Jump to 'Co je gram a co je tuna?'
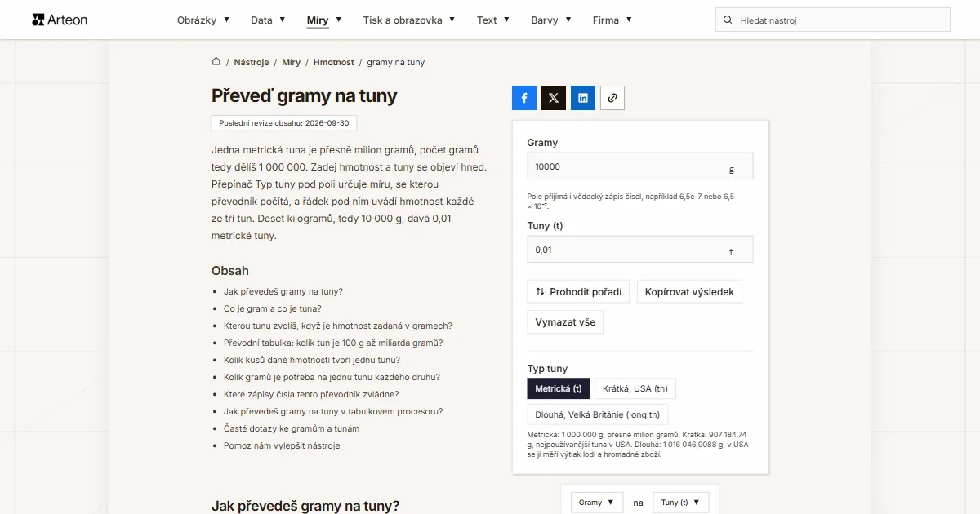 pos(273,308)
